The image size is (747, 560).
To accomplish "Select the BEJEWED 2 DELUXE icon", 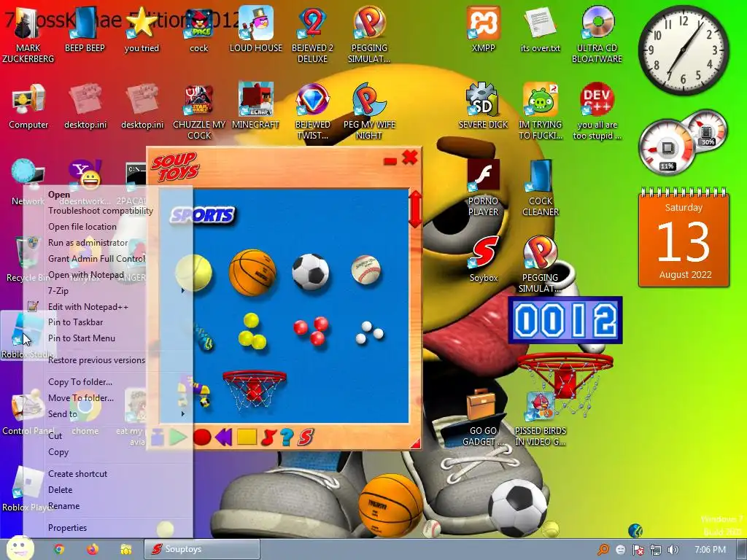I will click(312, 34).
